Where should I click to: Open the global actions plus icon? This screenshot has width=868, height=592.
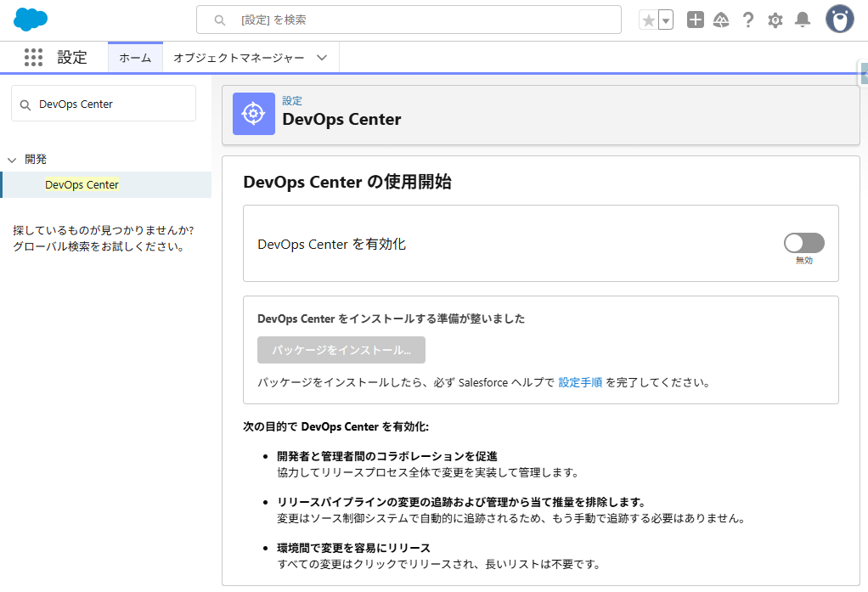coord(696,20)
